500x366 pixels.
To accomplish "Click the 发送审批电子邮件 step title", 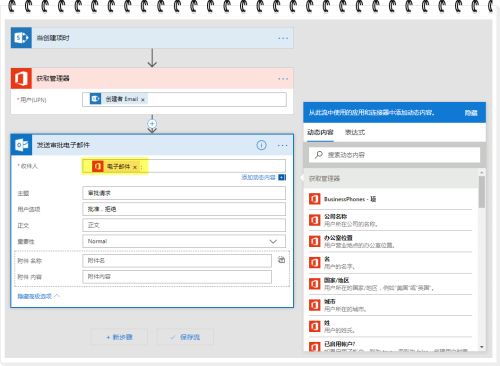I will click(63, 145).
